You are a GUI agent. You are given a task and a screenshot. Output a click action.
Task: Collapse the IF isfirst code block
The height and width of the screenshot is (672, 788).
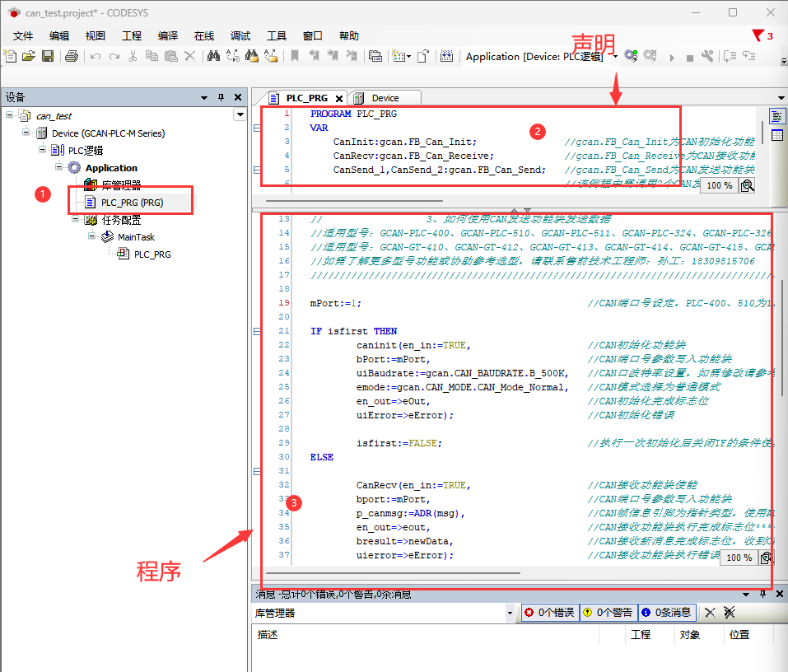point(257,331)
